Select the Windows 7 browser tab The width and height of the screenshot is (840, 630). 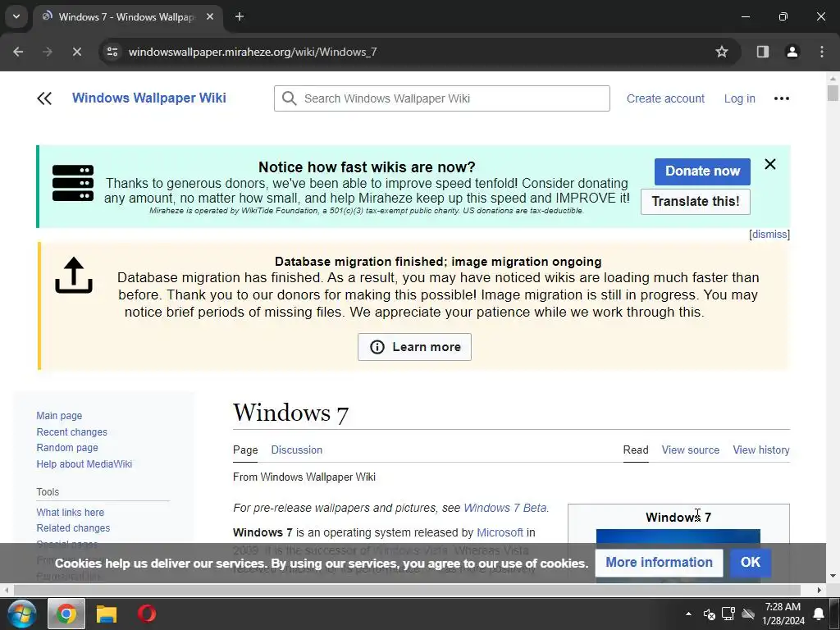(x=129, y=17)
